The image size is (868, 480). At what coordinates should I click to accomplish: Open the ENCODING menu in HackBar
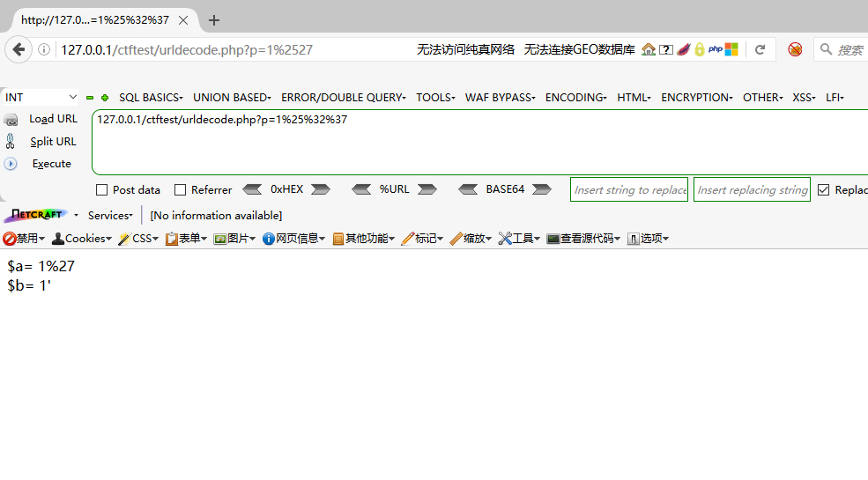point(575,98)
